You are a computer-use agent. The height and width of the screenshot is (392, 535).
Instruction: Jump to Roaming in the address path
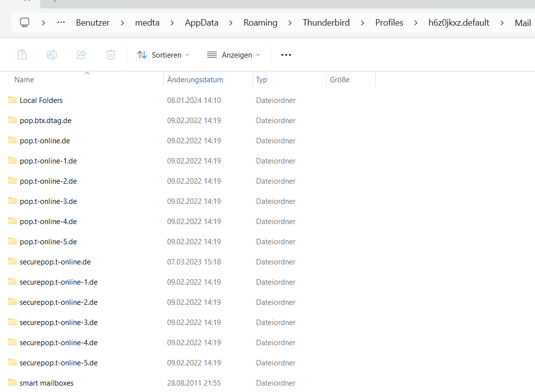(260, 23)
